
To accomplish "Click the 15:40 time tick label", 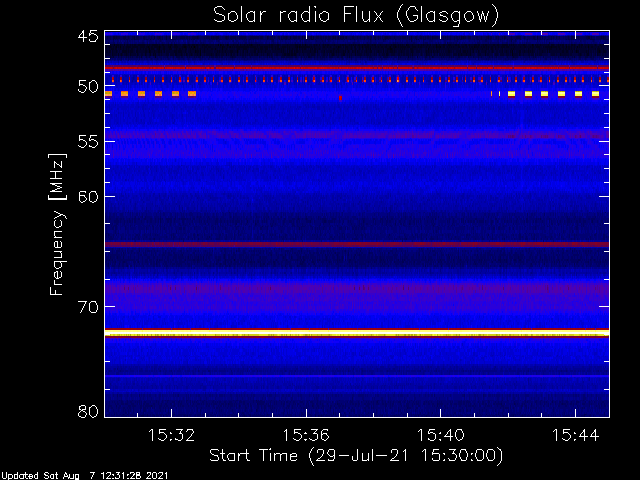I will 440,435.
